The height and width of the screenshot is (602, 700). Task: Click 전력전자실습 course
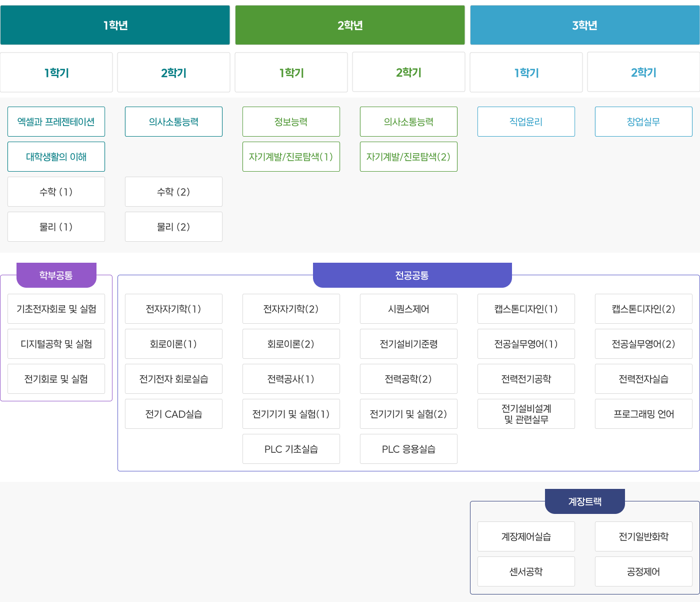[643, 379]
